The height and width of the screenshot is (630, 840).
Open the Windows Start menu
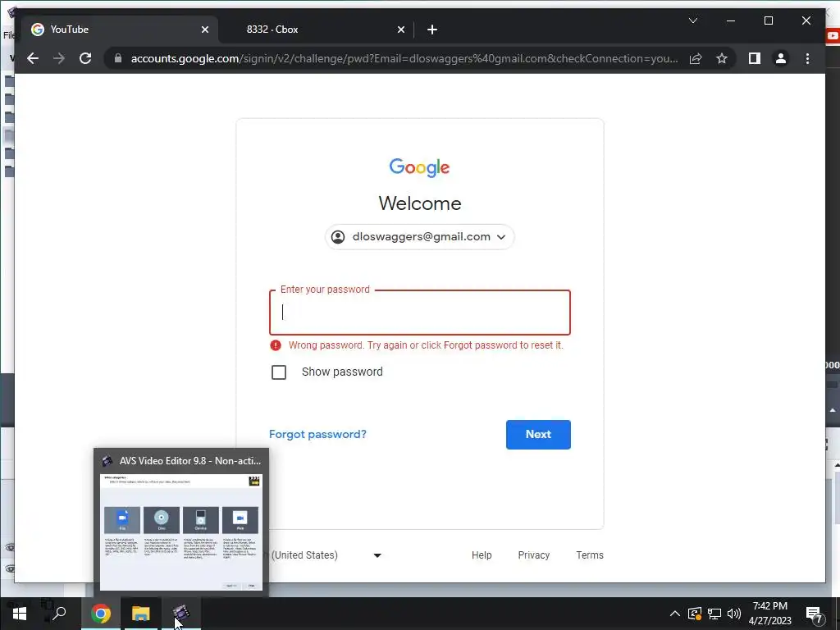click(20, 614)
